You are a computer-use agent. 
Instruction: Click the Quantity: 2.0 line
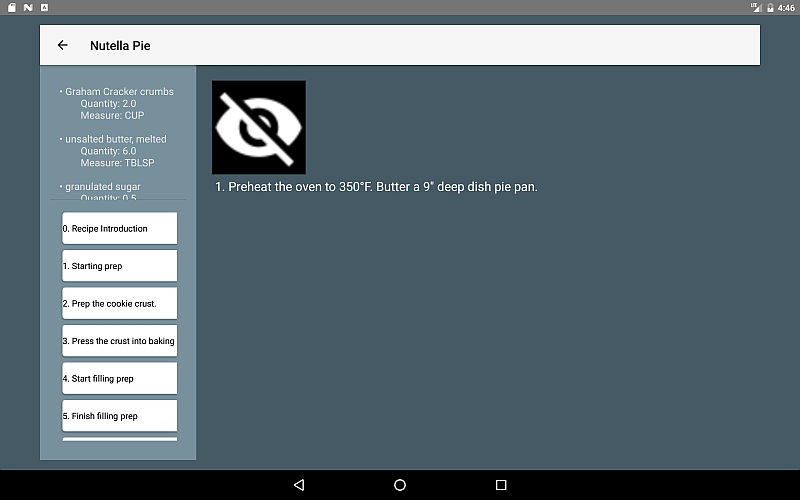(108, 104)
